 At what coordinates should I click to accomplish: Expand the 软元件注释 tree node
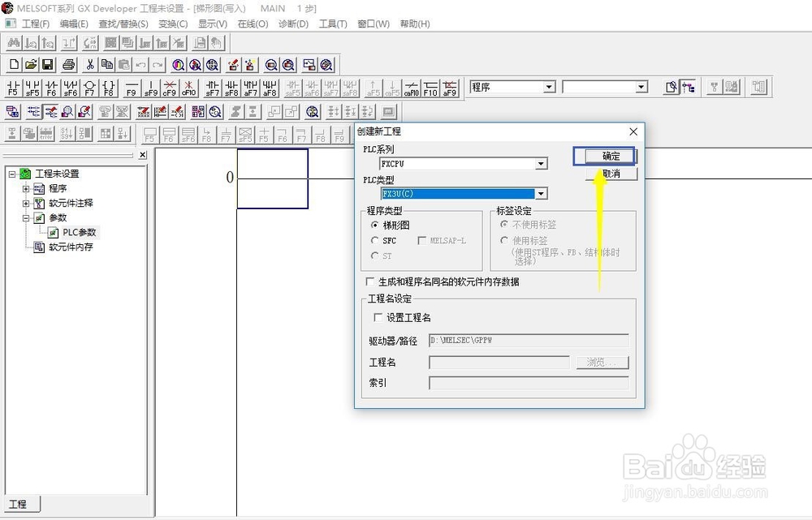click(26, 204)
